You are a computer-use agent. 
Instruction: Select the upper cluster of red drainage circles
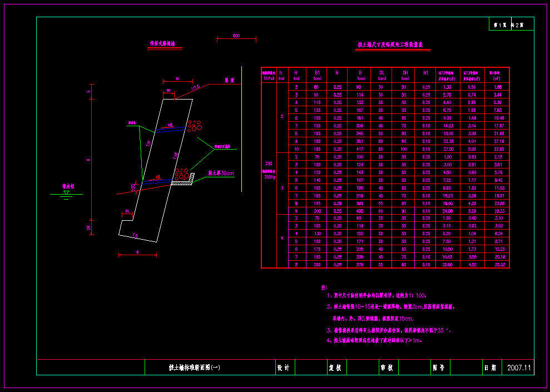(x=194, y=126)
